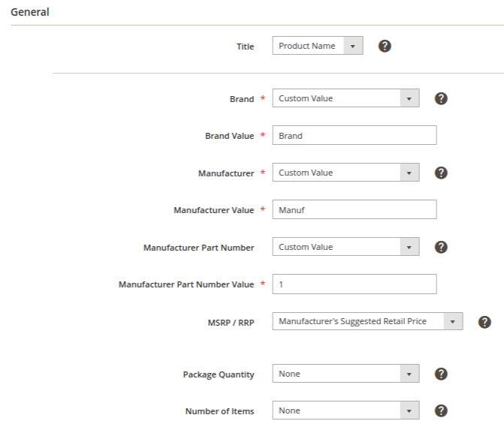Click the Brand Value text field
The width and height of the screenshot is (504, 430).
click(x=354, y=136)
